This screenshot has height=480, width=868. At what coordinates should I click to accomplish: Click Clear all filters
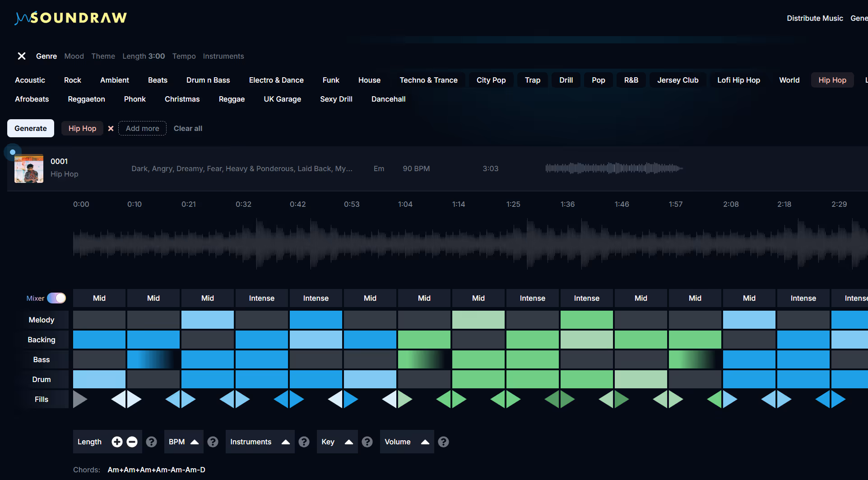[188, 128]
